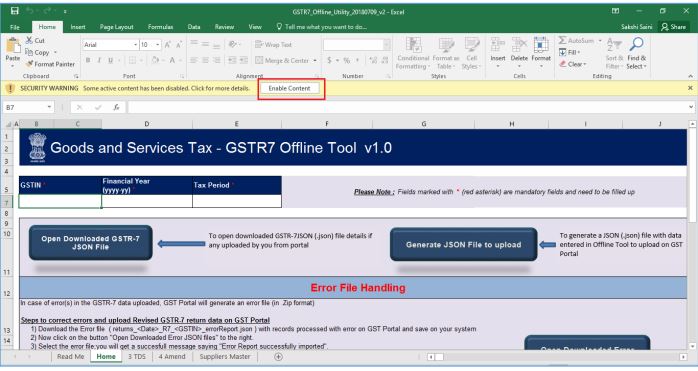
Task: Add a new sheet with plus icon
Action: [278, 356]
